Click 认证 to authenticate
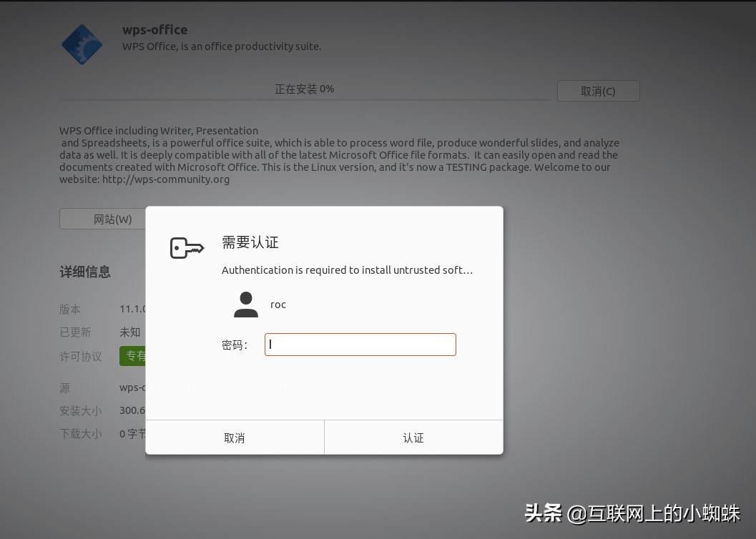This screenshot has width=756, height=539. 413,437
